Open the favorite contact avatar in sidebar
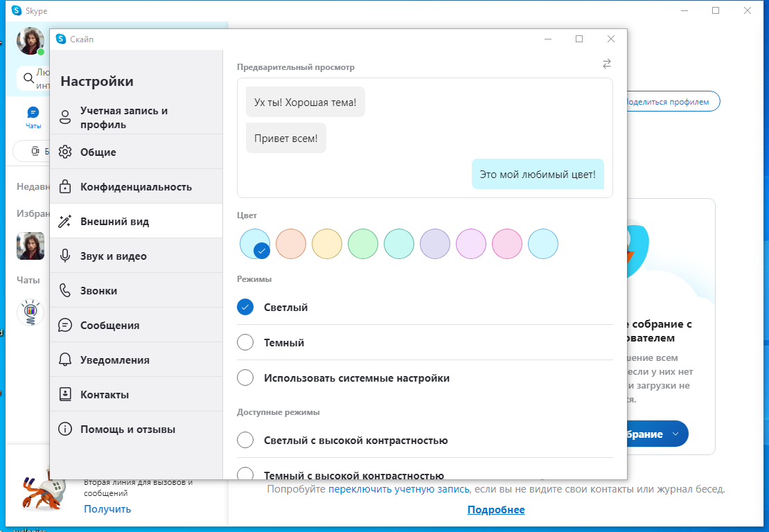This screenshot has height=532, width=769. click(30, 246)
